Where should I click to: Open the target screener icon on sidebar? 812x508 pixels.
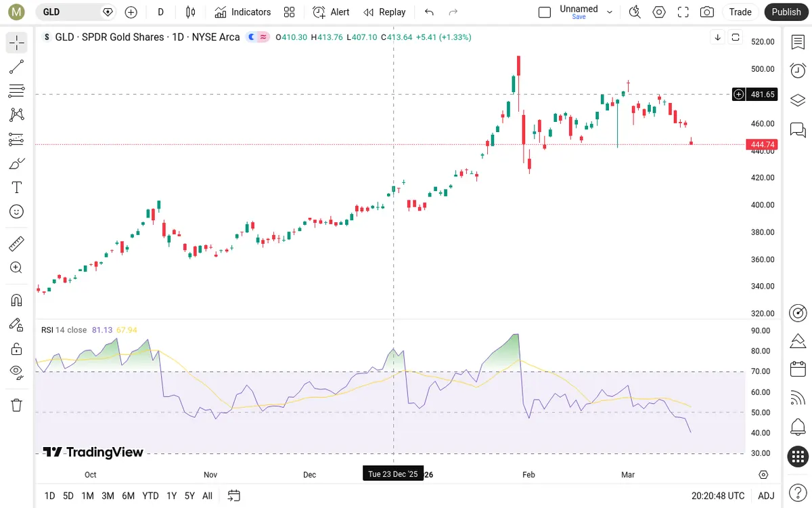tap(798, 312)
